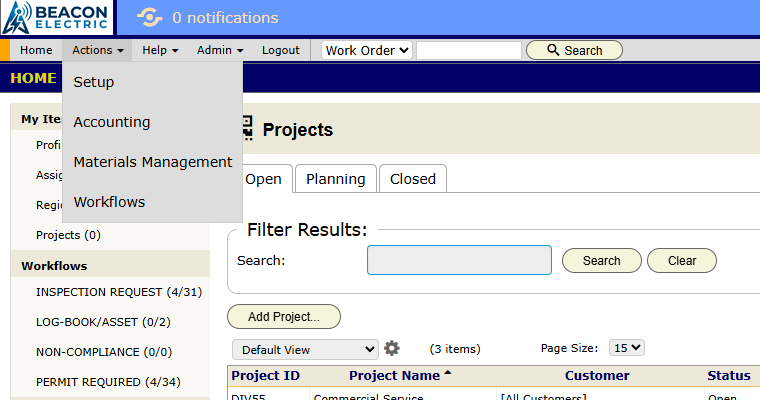Image resolution: width=760 pixels, height=400 pixels.
Task: Open the Page Size dropdown
Action: (627, 348)
